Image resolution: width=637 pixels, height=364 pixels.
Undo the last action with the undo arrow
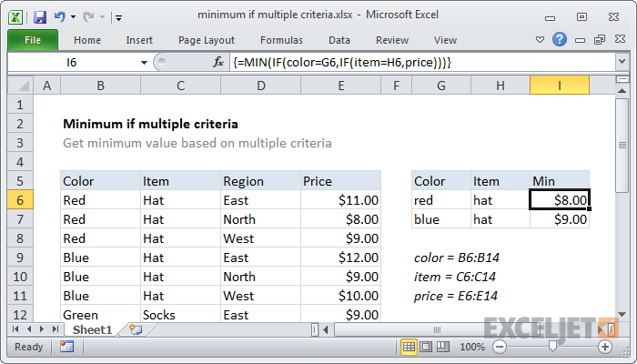[60, 17]
